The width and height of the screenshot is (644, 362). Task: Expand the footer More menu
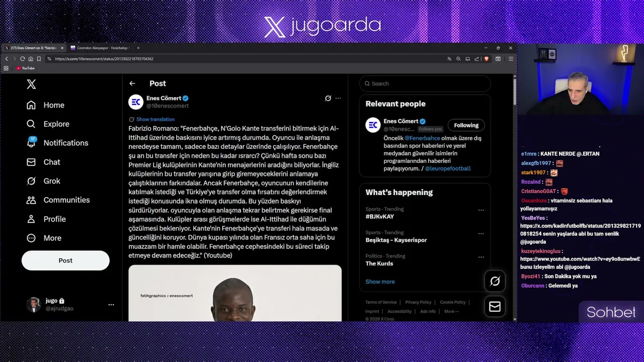[451, 311]
